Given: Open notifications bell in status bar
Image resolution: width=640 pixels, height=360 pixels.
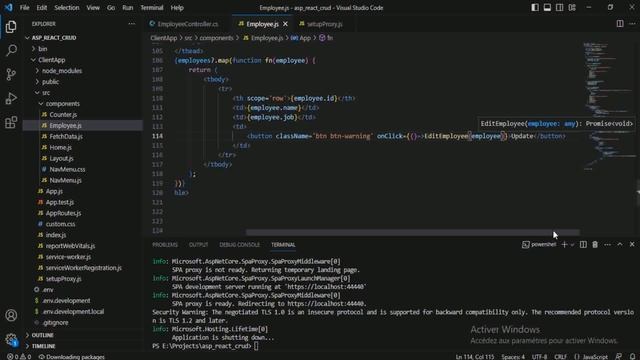Looking at the screenshot, I should [x=632, y=357].
